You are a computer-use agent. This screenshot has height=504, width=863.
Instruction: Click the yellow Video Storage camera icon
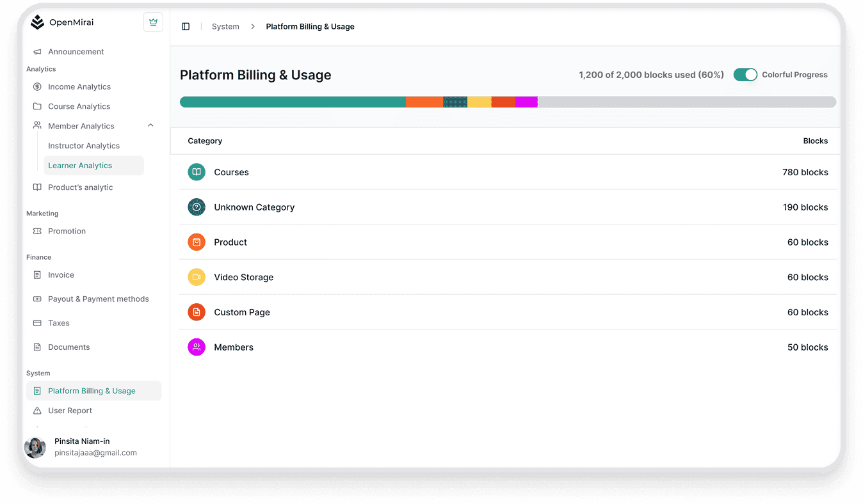point(197,278)
